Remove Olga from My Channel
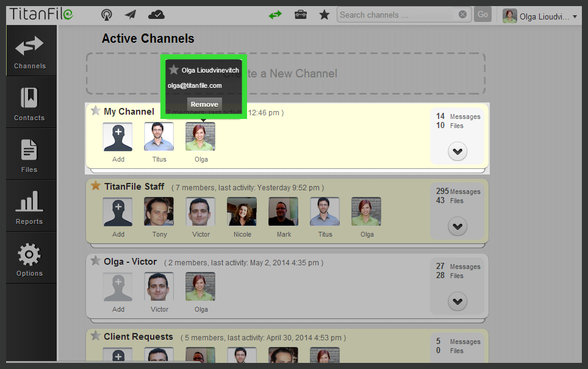The height and width of the screenshot is (369, 588). pos(204,104)
